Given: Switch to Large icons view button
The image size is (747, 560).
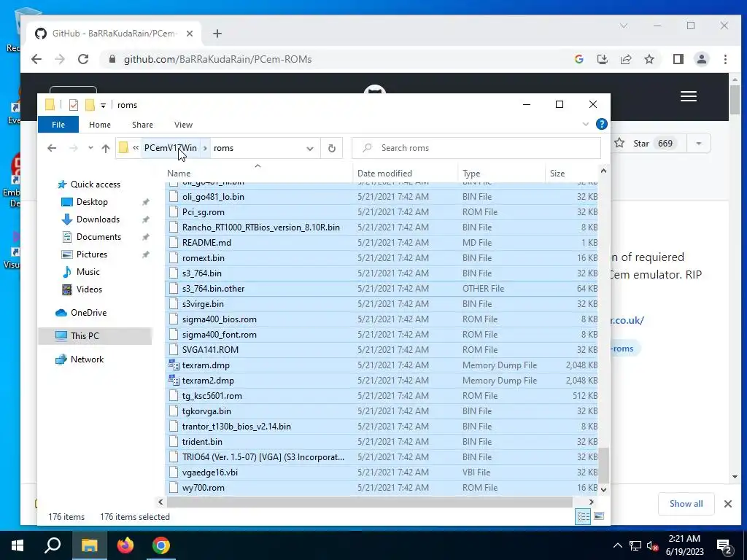Looking at the screenshot, I should [x=599, y=517].
